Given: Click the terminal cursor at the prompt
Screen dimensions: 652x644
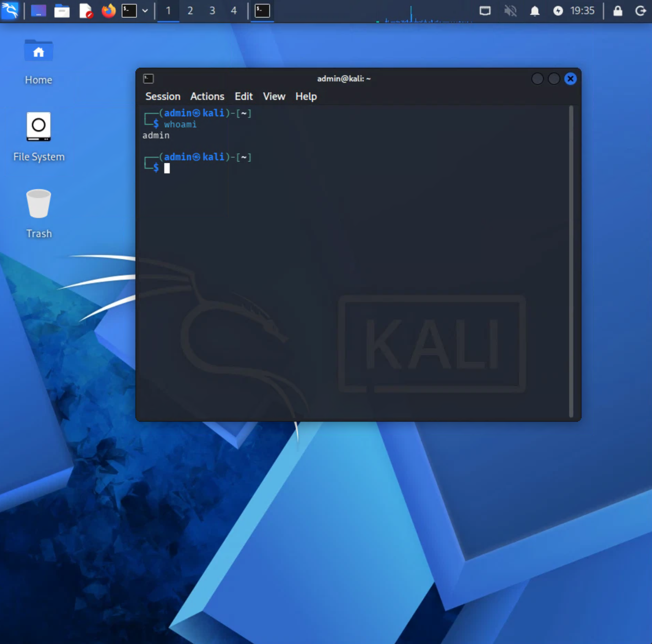Looking at the screenshot, I should [x=167, y=168].
